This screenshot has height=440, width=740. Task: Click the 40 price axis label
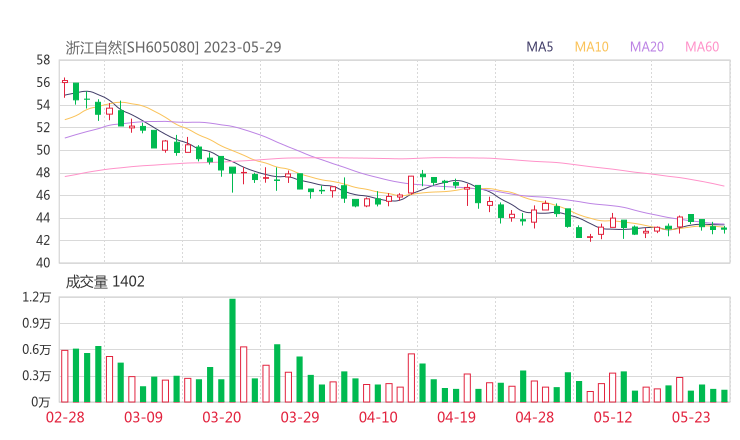point(43,263)
